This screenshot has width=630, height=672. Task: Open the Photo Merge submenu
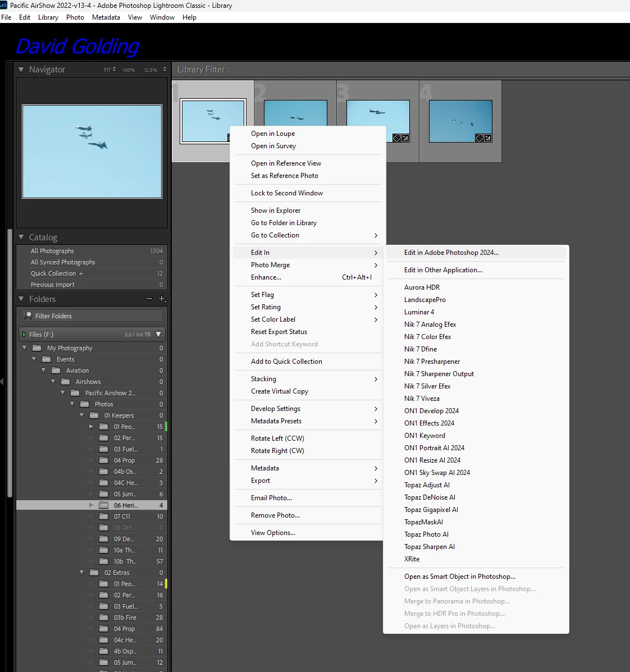[308, 265]
